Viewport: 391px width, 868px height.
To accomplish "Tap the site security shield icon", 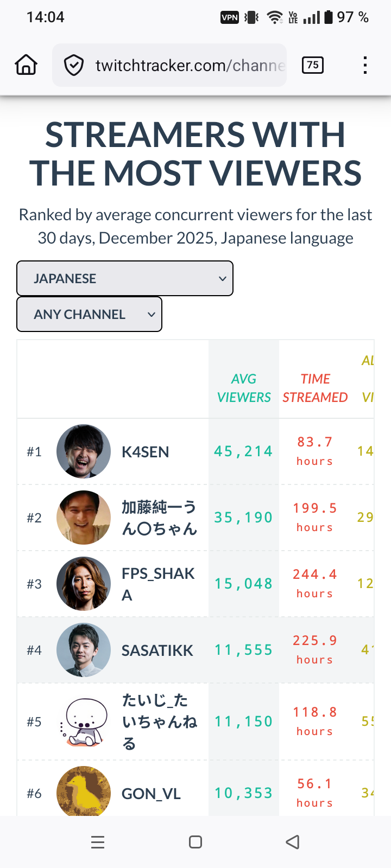I will click(73, 66).
